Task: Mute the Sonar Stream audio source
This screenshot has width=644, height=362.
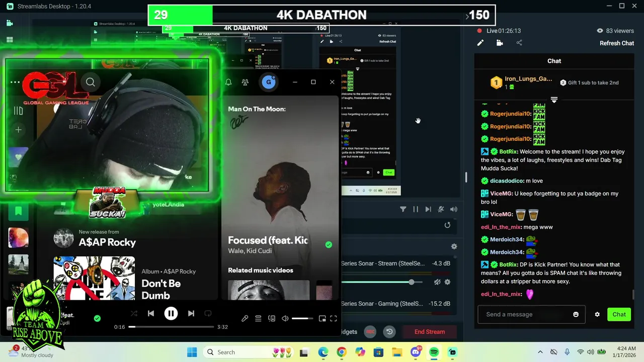Action: 437,282
